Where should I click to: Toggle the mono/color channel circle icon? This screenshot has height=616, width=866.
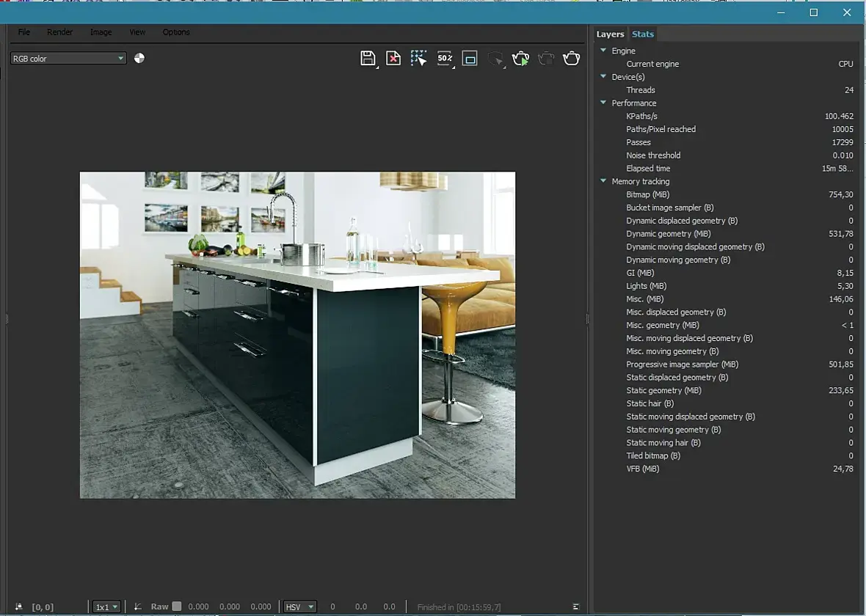tap(139, 58)
